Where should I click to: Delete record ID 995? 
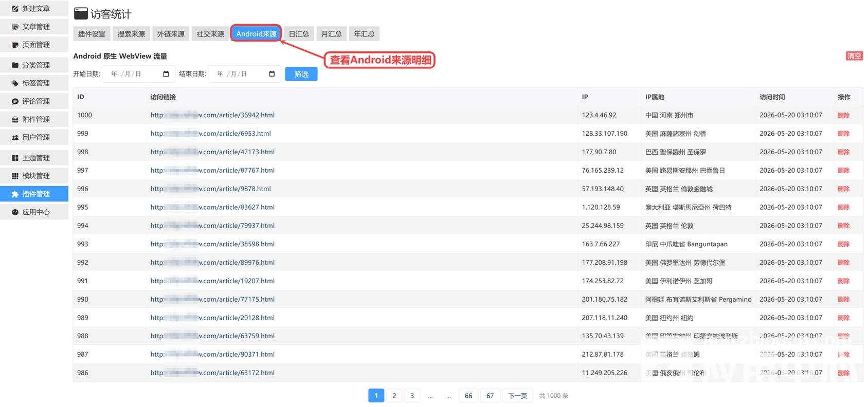click(843, 207)
